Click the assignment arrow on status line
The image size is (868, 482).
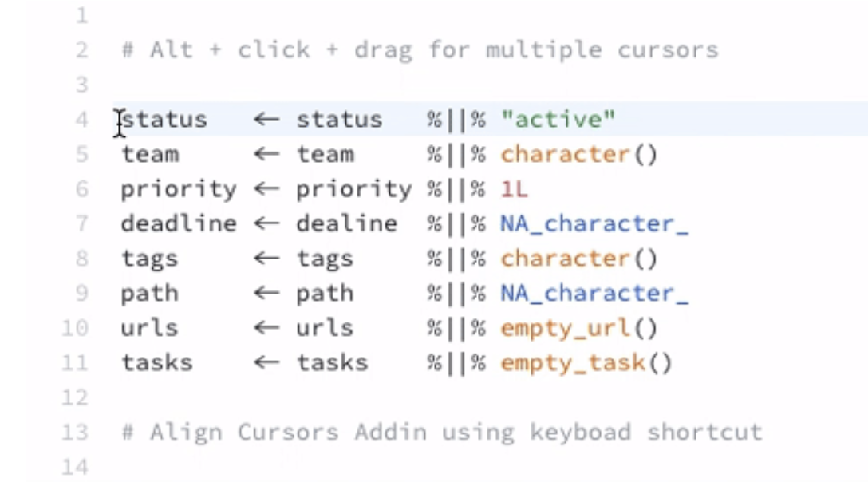[x=266, y=119]
